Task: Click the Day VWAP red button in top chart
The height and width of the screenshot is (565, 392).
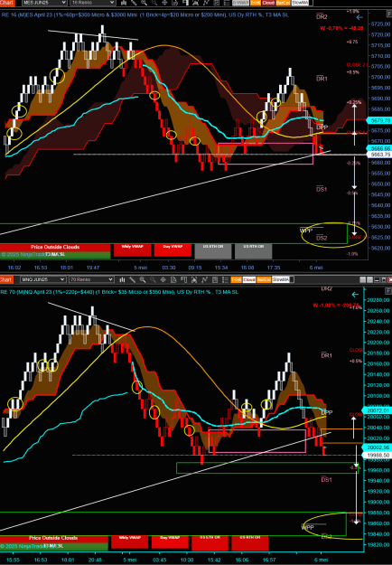Action: pos(173,250)
